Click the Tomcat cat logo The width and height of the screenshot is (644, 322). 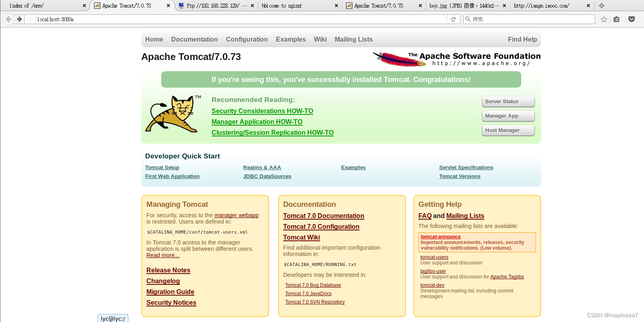pos(173,114)
